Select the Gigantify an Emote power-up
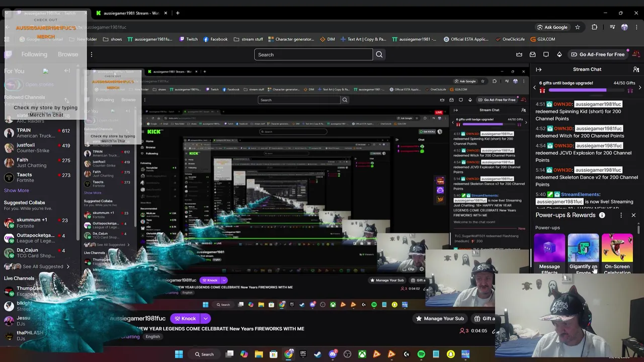The height and width of the screenshot is (362, 644). pos(583,254)
